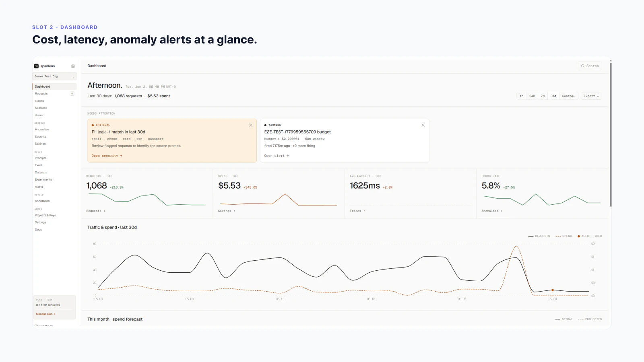Viewport: 644px width, 362px height.
Task: Follow the Open security link
Action: [x=107, y=156]
